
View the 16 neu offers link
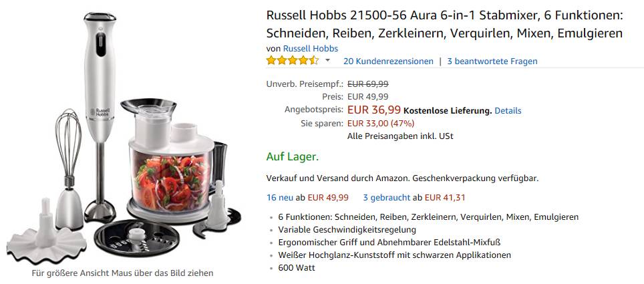[280, 197]
